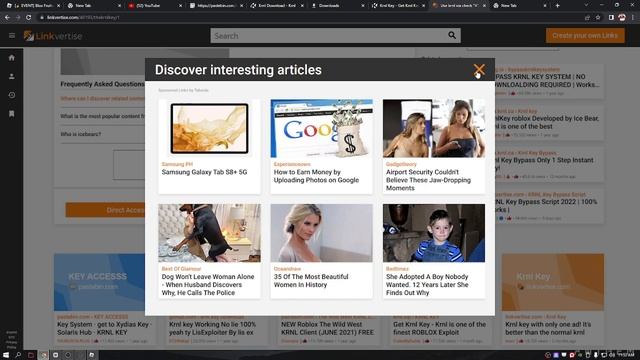This screenshot has height=360, width=640.
Task: Click the browser forward arrow
Action: pyautogui.click(x=18, y=18)
